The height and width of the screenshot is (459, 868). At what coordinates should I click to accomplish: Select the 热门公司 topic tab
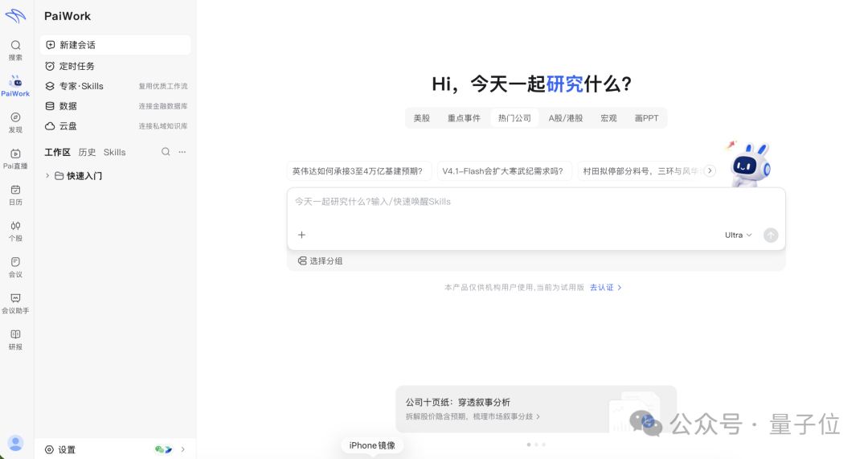pos(514,118)
